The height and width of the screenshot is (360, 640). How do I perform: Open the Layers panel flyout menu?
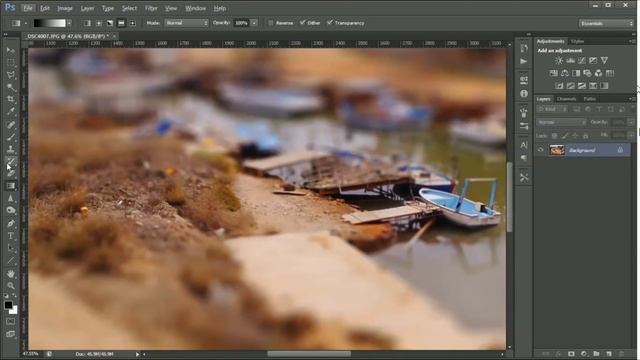click(632, 99)
